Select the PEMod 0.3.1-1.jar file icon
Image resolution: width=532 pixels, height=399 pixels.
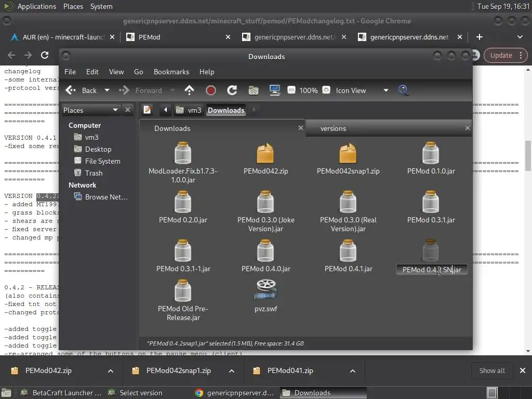183,250
